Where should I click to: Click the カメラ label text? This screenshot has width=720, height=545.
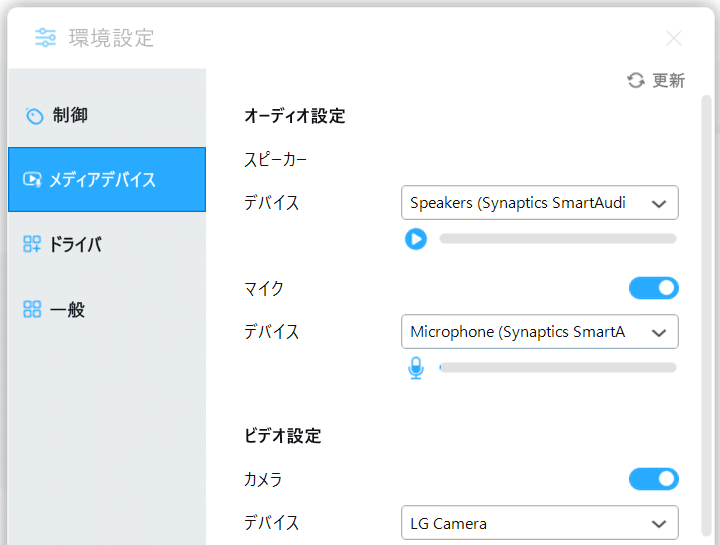[x=263, y=479]
